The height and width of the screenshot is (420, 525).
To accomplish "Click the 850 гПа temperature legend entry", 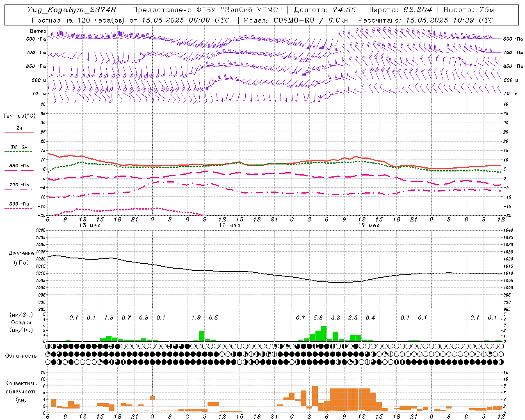I will tap(19, 166).
